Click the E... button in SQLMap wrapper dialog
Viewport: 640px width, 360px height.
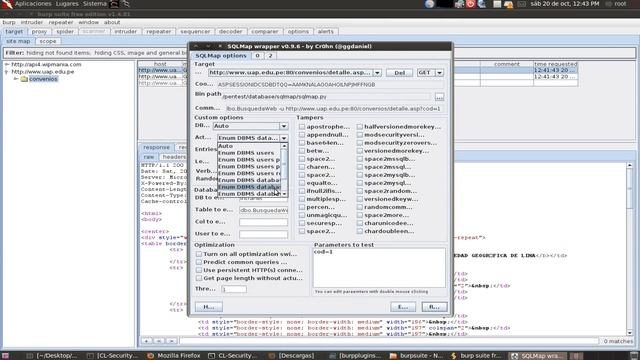coord(403,307)
